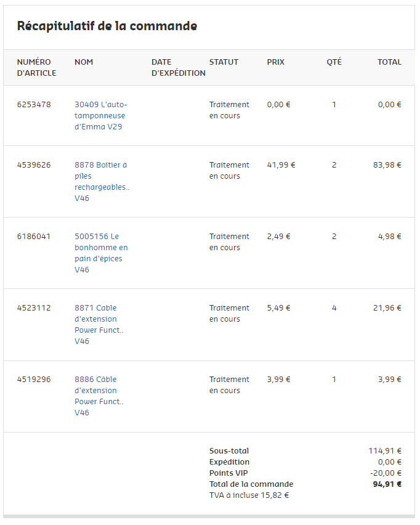Click the 94,91 € order total amount
The height and width of the screenshot is (525, 420).
(387, 484)
